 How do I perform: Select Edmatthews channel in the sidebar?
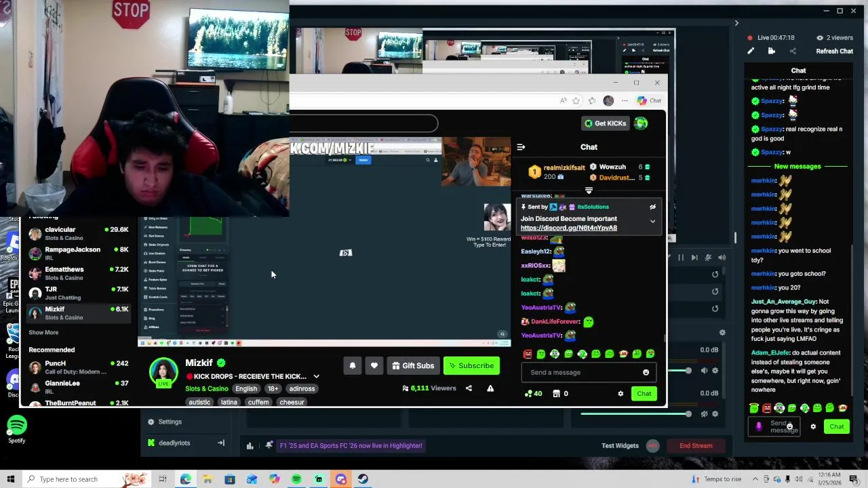(x=78, y=273)
